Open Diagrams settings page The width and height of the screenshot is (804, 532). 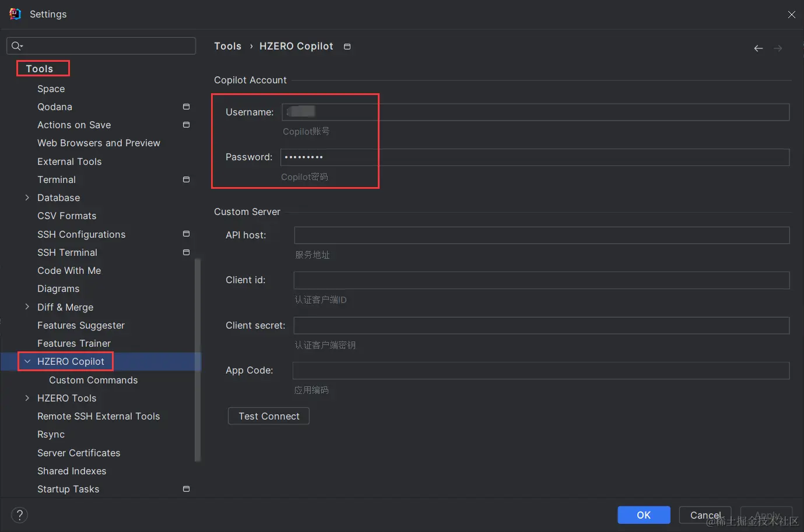click(58, 288)
